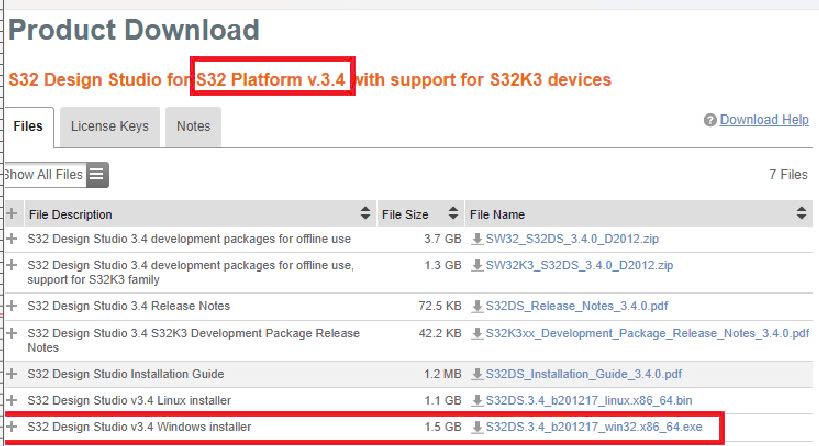Expand all rows with header plus icon
This screenshot has height=446, width=819.
12,214
